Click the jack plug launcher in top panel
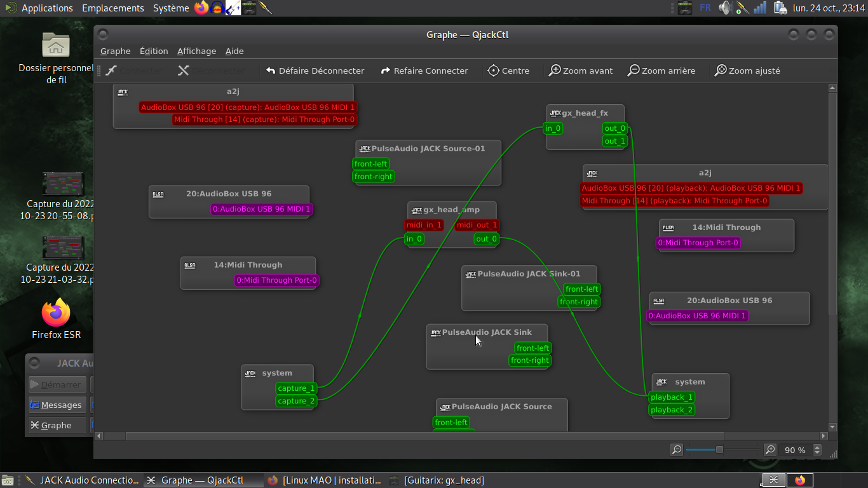Image resolution: width=868 pixels, height=488 pixels. [266, 8]
